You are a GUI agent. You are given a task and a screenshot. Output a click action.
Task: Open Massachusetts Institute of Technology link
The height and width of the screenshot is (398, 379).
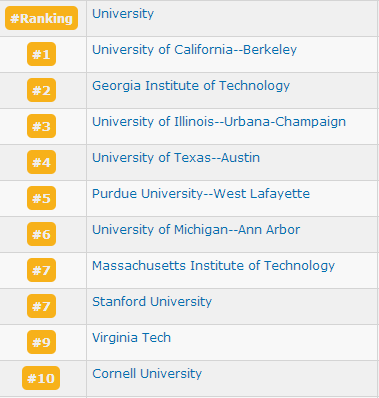point(213,266)
